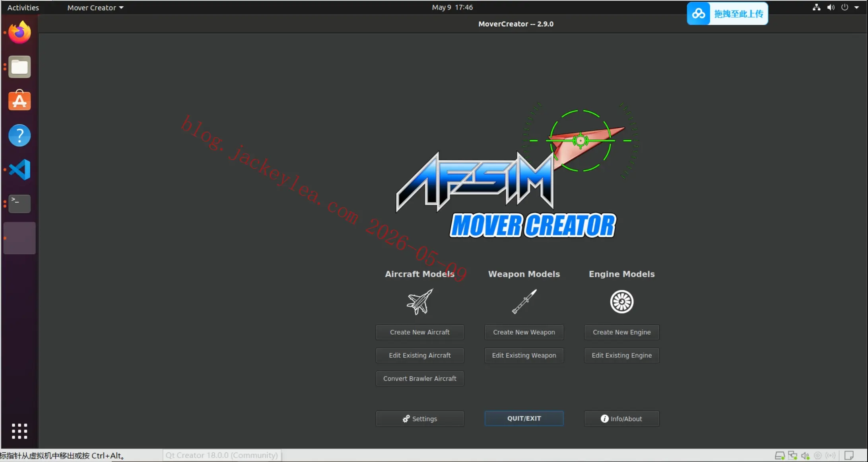
Task: Click the VM network adapter status icon
Action: tap(792, 455)
